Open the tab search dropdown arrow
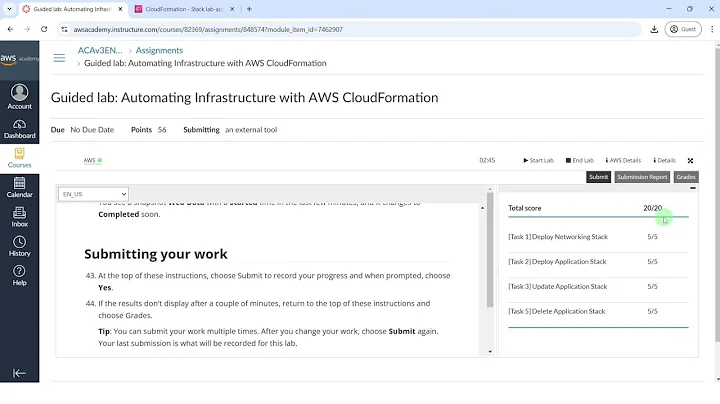The image size is (720, 404). (9, 9)
